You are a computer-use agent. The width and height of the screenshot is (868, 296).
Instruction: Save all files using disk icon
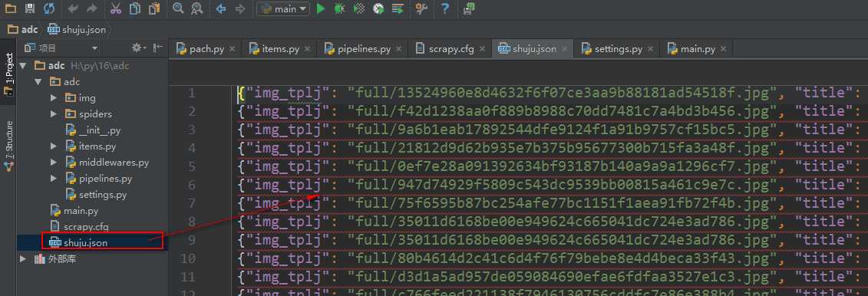[x=30, y=8]
